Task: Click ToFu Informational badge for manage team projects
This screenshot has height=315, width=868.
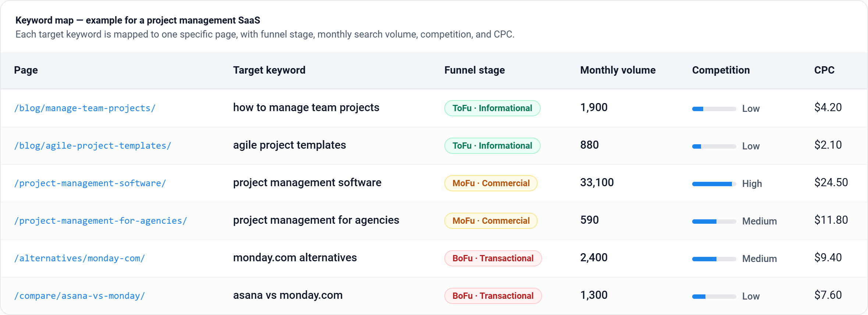Action: tap(492, 108)
